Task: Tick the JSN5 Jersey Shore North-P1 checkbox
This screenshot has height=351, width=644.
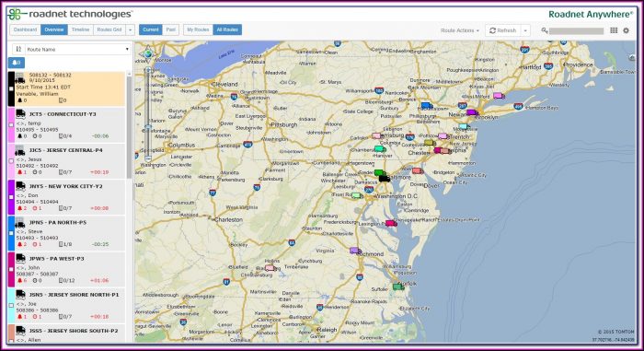Action: click(x=11, y=305)
